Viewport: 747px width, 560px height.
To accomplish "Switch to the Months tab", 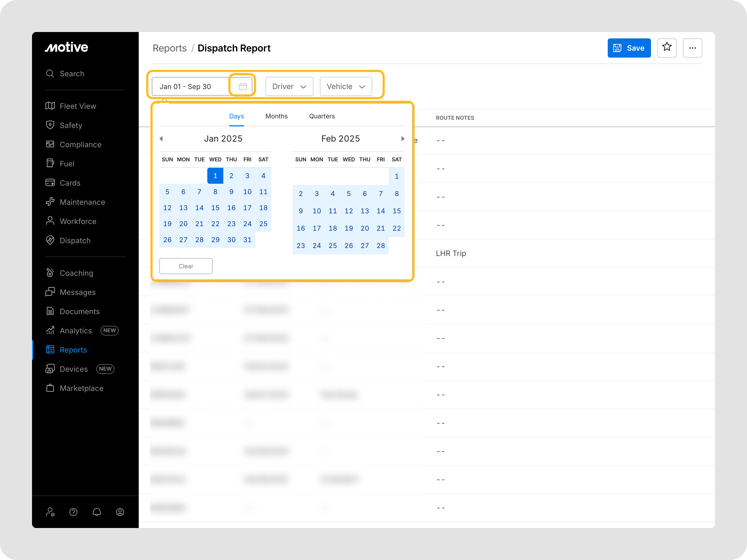I will [x=276, y=116].
